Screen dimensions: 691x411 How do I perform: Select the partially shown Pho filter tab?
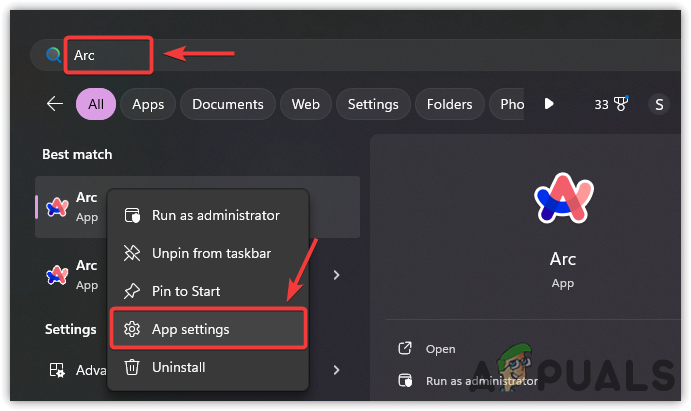tap(507, 104)
